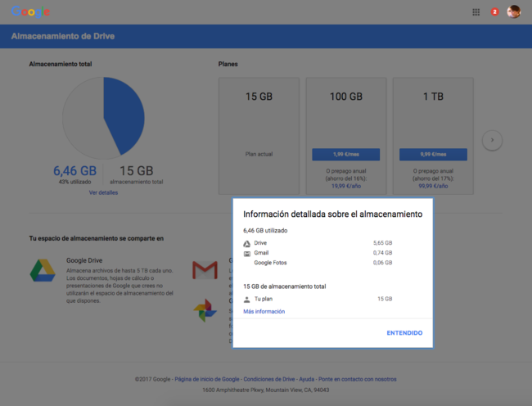Screen dimensions: 532x406
Task: Click the person icon next to Tu plan
Action: pyautogui.click(x=246, y=300)
